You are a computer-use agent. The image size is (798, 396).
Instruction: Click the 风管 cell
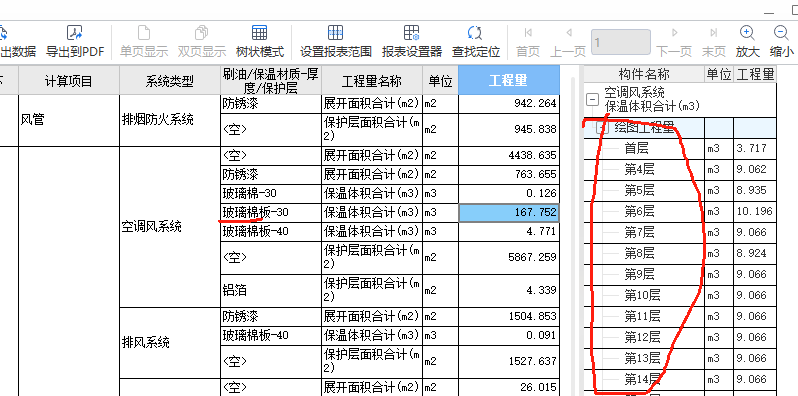coord(69,120)
